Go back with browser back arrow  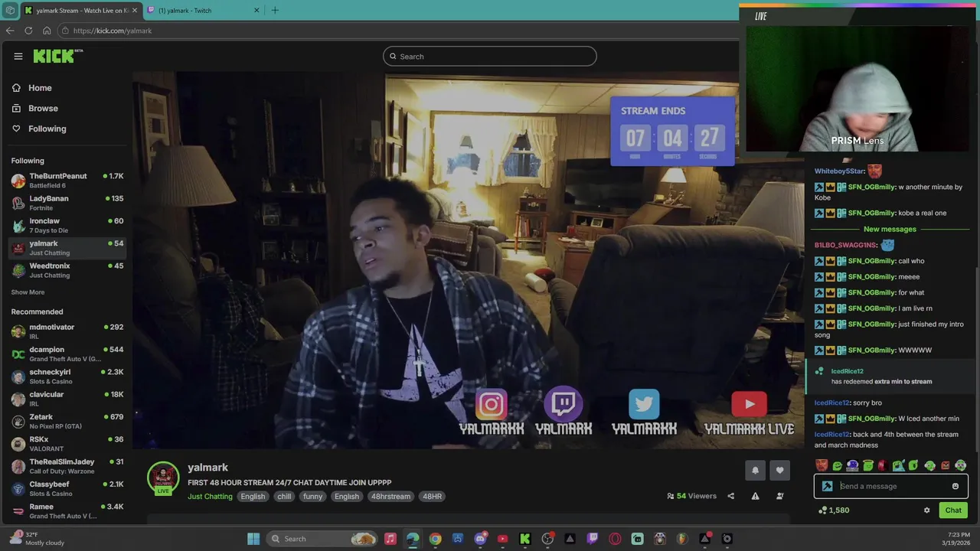[10, 31]
